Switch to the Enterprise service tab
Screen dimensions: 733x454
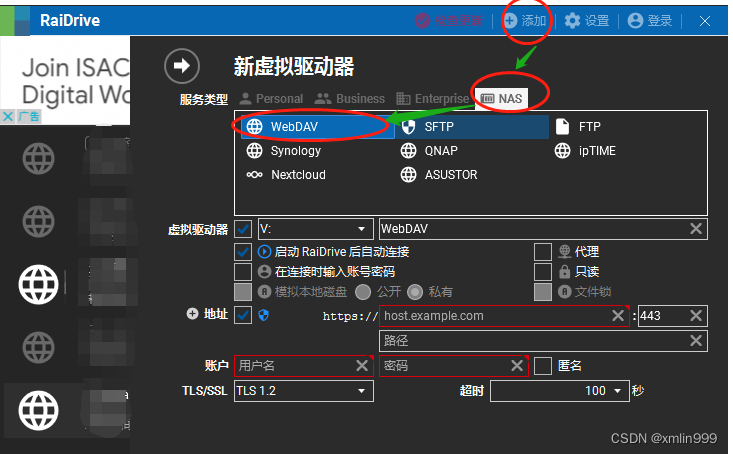pos(432,99)
